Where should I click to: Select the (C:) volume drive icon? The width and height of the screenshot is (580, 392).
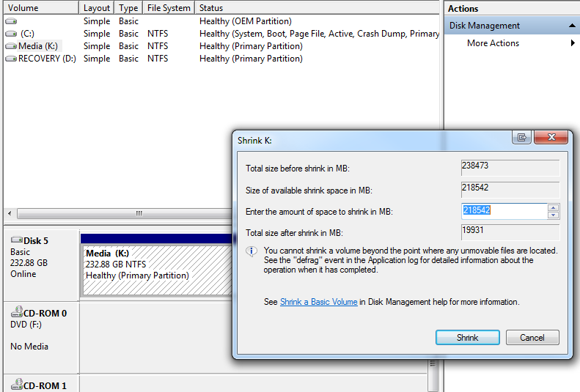(11, 34)
